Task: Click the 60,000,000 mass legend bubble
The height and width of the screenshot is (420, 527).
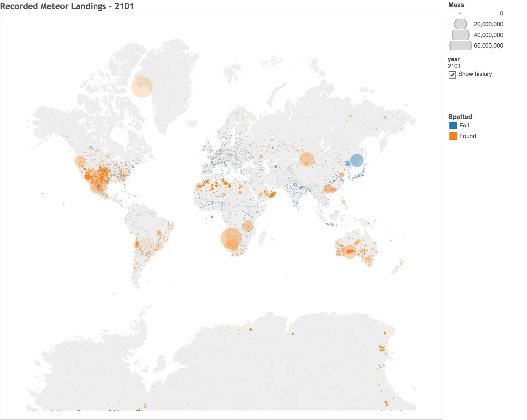Action: (x=460, y=45)
